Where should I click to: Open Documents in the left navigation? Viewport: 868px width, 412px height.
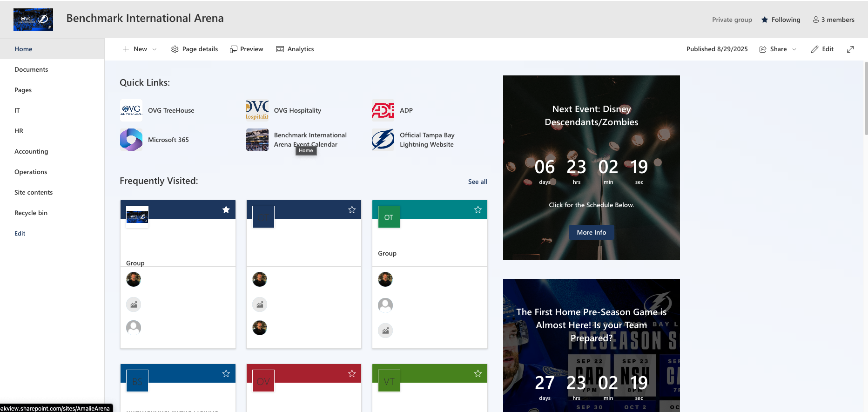click(52, 69)
